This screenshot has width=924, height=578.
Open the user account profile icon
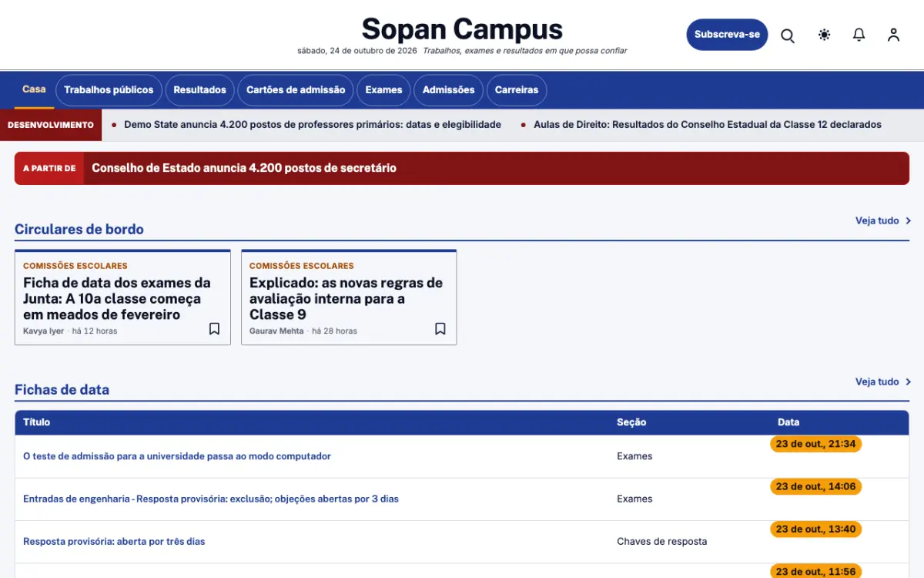point(893,35)
